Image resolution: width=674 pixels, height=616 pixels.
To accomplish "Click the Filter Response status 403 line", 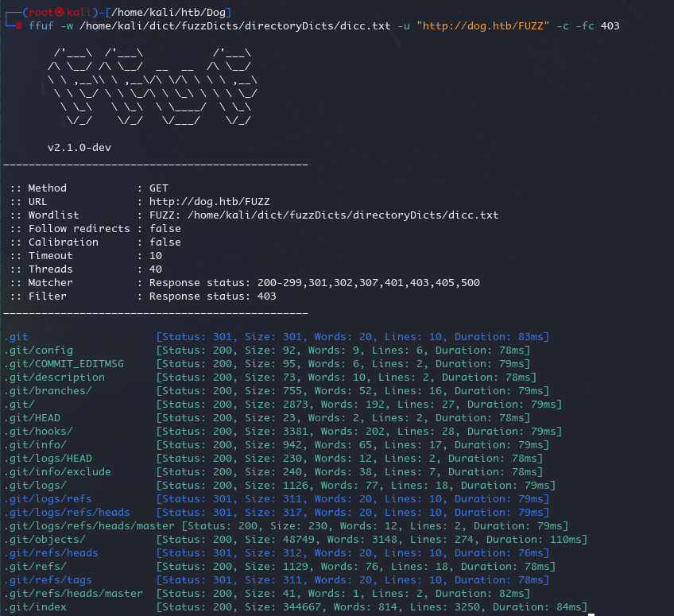I will [x=143, y=296].
